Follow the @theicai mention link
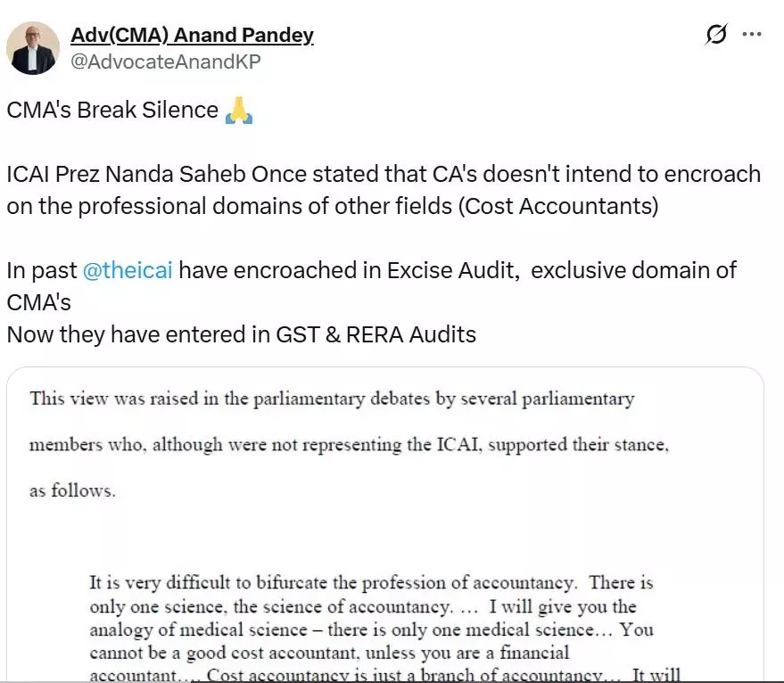 coord(128,270)
